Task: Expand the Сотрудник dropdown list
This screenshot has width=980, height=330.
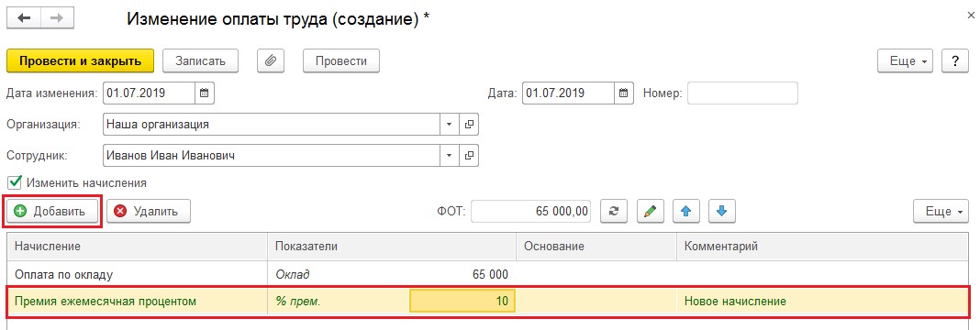Action: tap(449, 155)
